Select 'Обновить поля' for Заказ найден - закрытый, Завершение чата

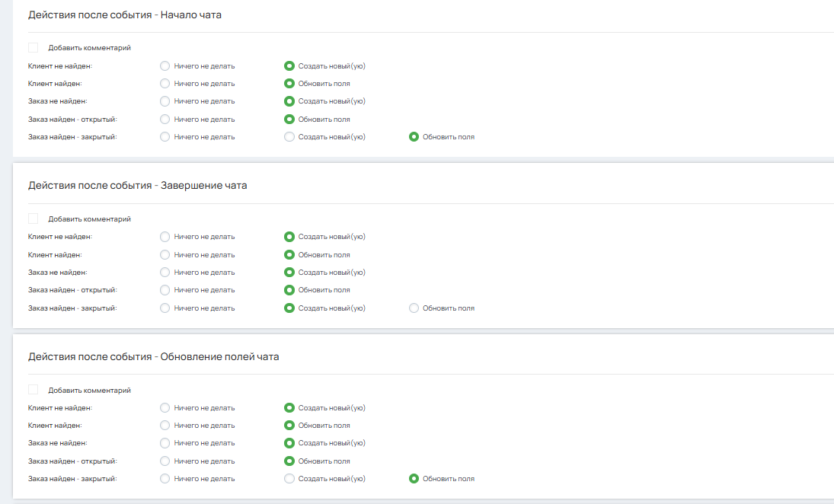click(x=414, y=308)
